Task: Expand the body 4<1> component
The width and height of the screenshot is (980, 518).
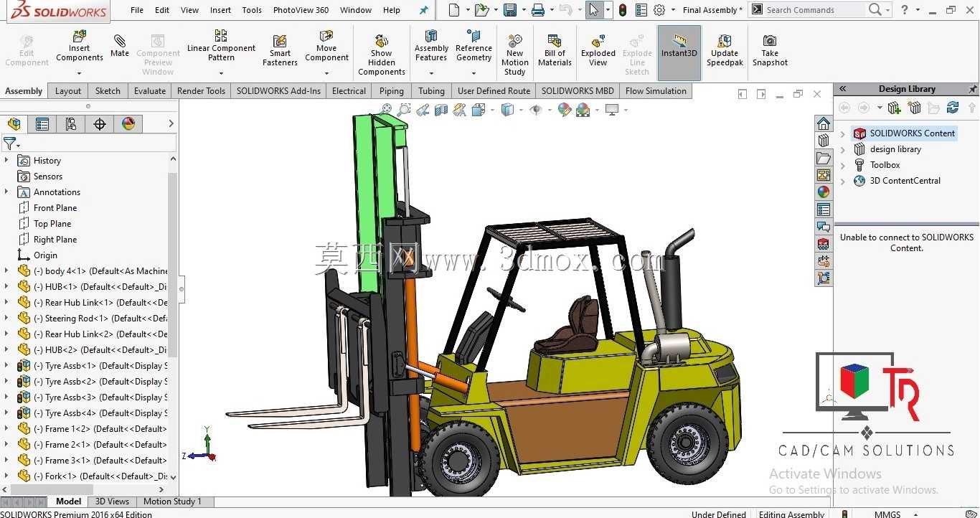Action: [6, 270]
